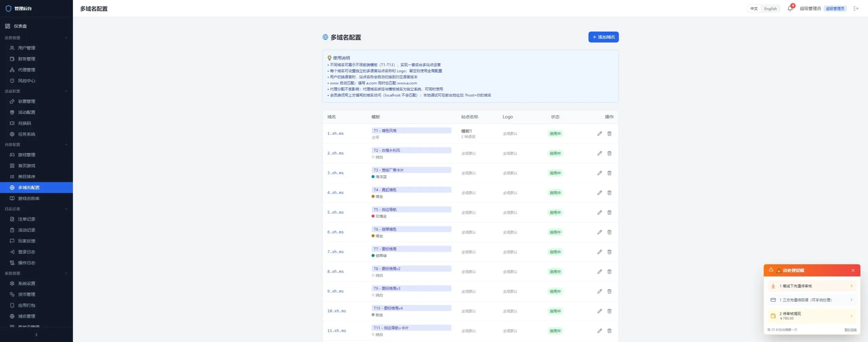The image size is (868, 342).
Task: Edit the 1.xh.ms domain row
Action: [599, 133]
